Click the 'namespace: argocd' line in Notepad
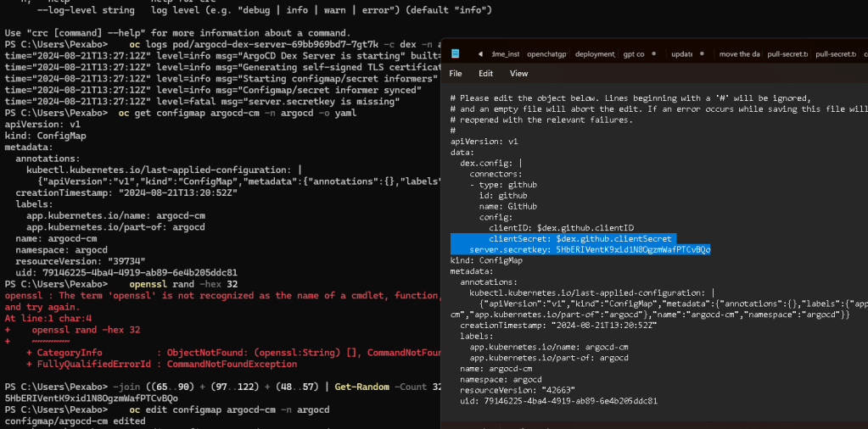The height and width of the screenshot is (429, 868). [x=501, y=379]
